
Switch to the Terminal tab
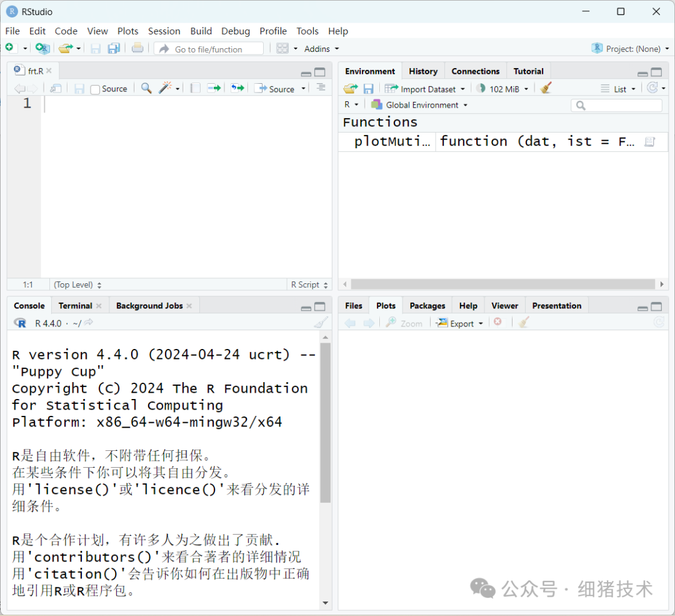76,306
